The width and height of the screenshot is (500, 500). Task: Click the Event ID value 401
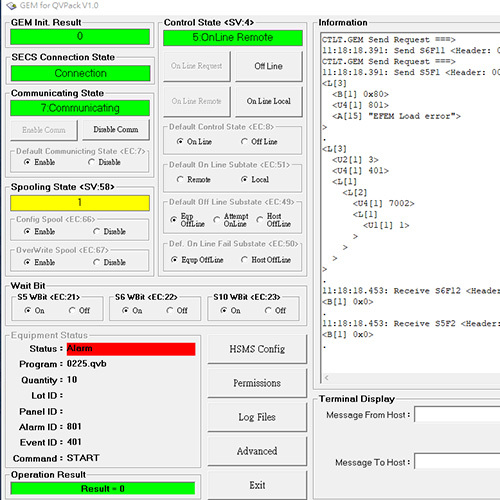point(74,442)
